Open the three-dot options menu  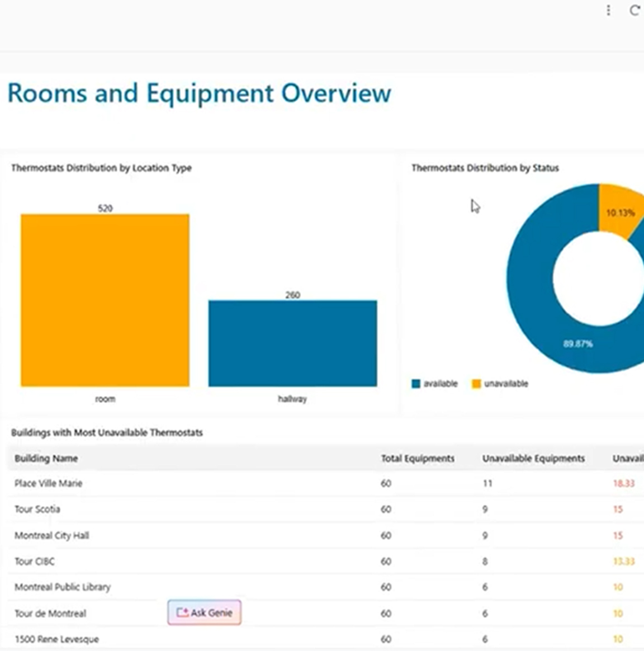(x=608, y=11)
